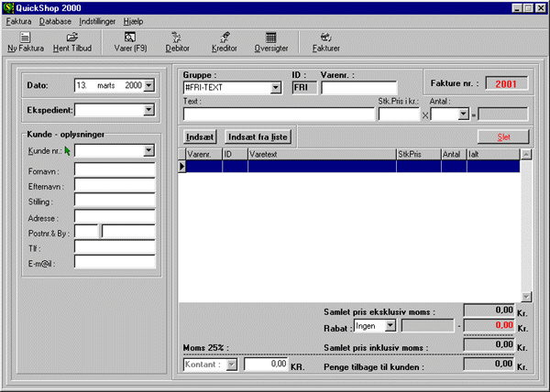Click the Varetext column header
This screenshot has height=392, width=550.
coord(322,155)
